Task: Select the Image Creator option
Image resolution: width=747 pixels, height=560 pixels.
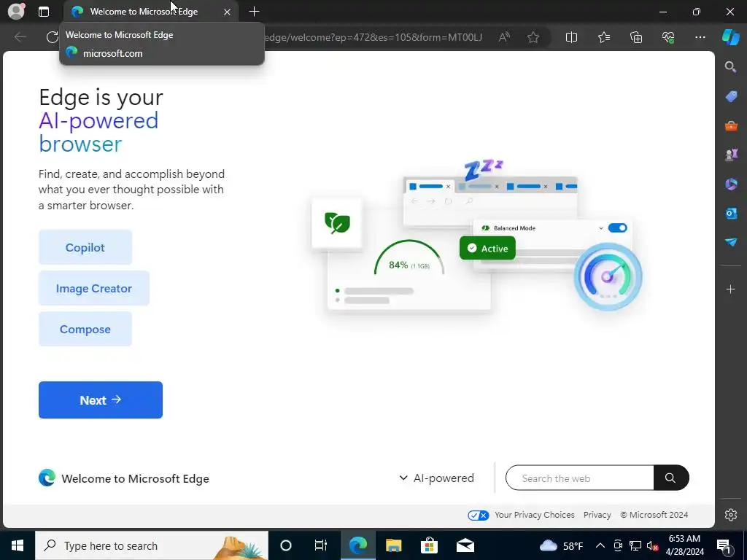Action: 94,289
